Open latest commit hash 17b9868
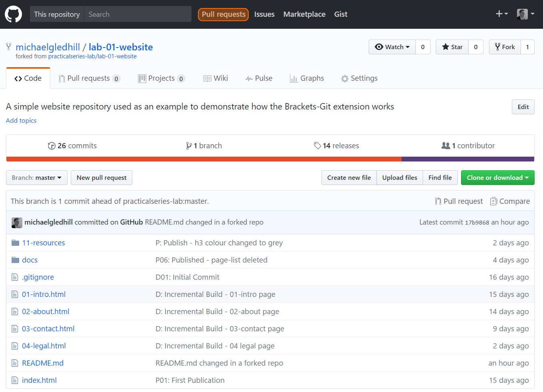 pyautogui.click(x=477, y=223)
